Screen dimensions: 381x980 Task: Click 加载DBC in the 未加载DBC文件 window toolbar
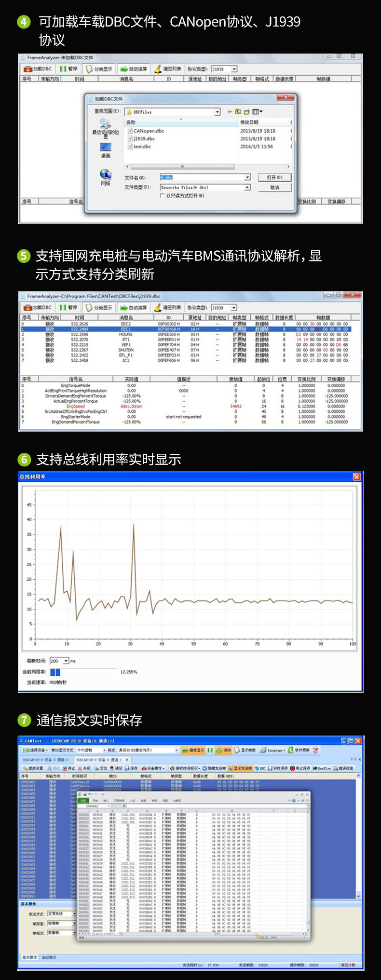click(38, 69)
